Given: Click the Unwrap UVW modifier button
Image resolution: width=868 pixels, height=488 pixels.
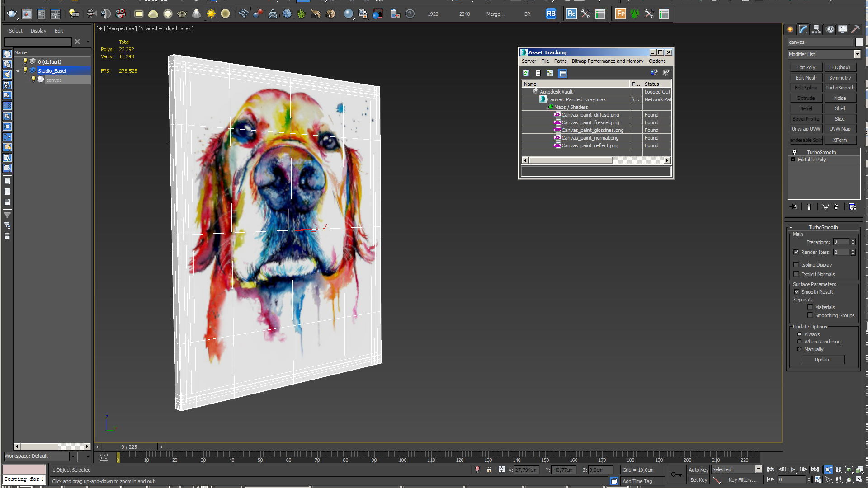Looking at the screenshot, I should pyautogui.click(x=806, y=129).
